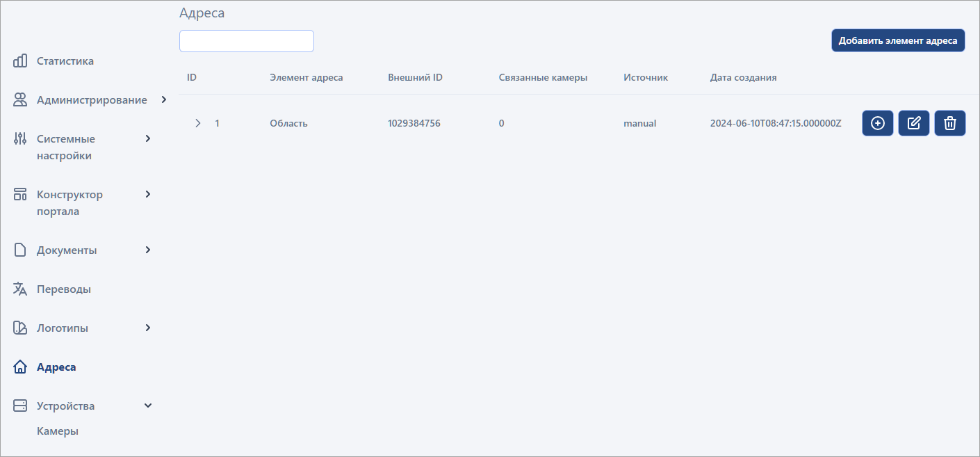This screenshot has height=457, width=980.
Task: Click the Administration users icon
Action: 20,100
